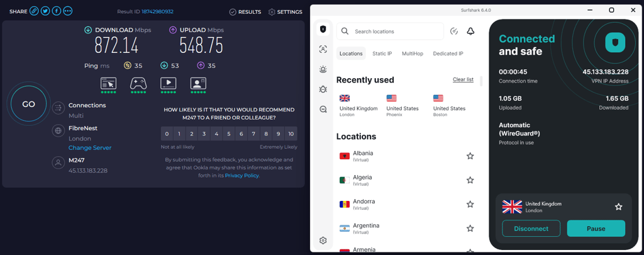Favorite Argentina with star icon

pyautogui.click(x=470, y=229)
